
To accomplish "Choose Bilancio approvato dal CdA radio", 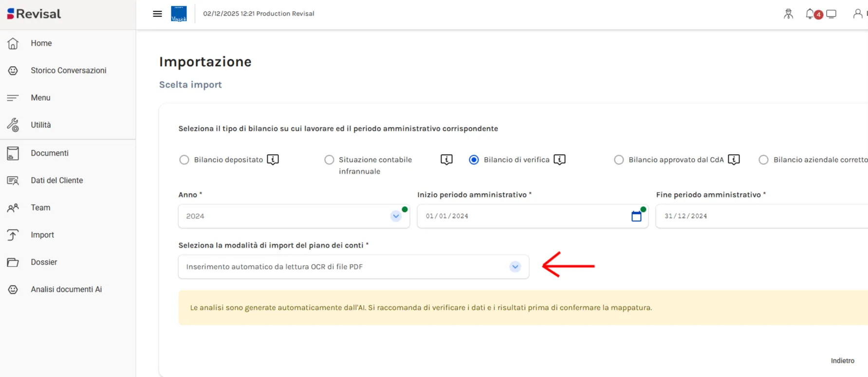I will coord(619,160).
